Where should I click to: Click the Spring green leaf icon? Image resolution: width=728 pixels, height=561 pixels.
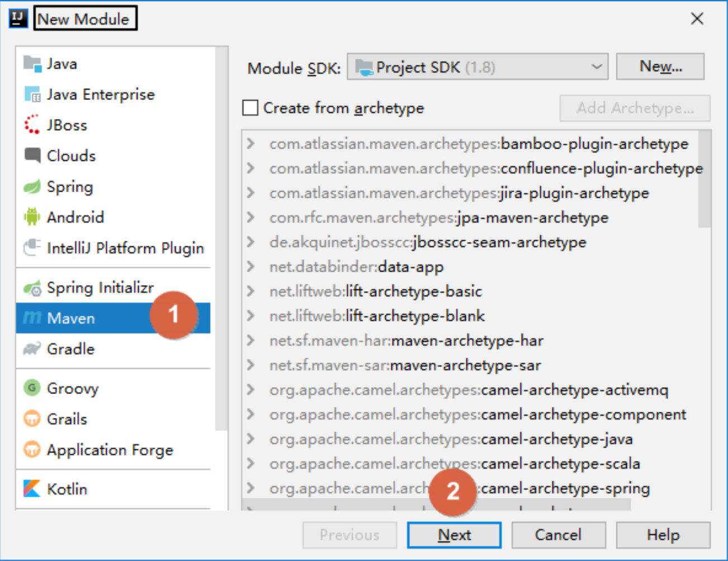[x=32, y=186]
